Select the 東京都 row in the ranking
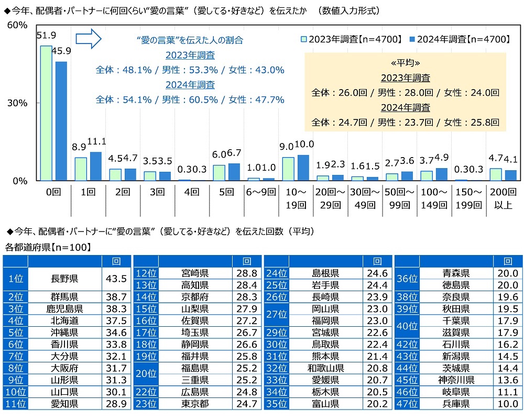Image resolution: width=524 pixels, height=420 pixels. (x=194, y=404)
